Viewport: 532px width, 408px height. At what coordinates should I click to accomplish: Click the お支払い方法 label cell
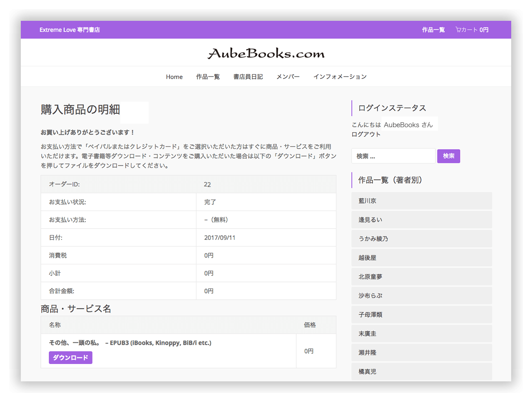[x=67, y=220]
